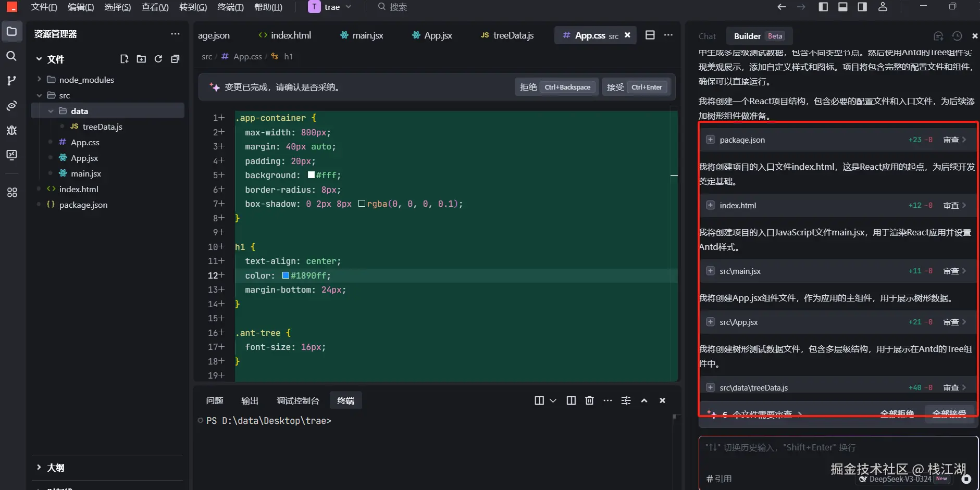
Task: Open the Source Control view
Action: pos(11,81)
